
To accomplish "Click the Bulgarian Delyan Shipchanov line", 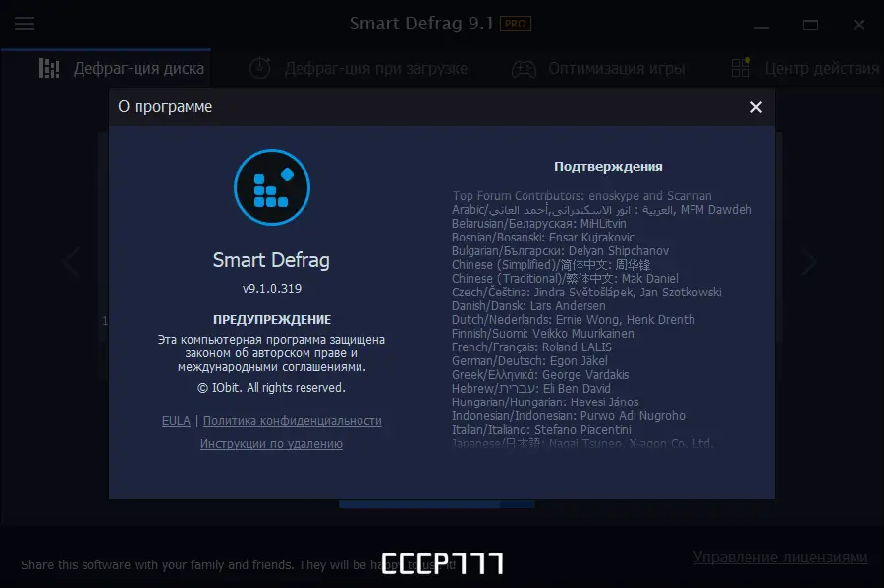I will [x=561, y=251].
